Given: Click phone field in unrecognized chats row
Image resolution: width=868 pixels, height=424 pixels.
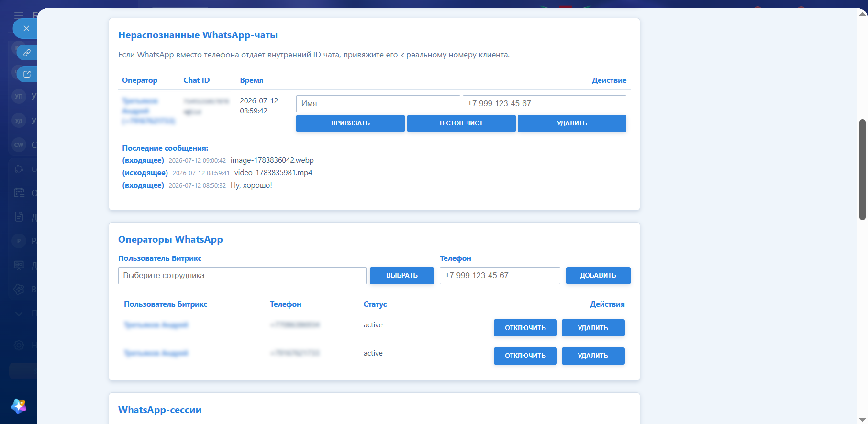Looking at the screenshot, I should tap(545, 104).
